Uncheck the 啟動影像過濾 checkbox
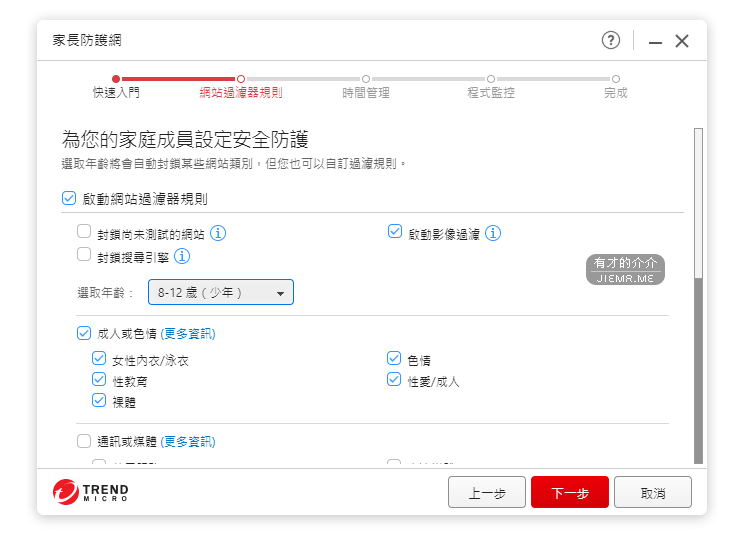This screenshot has width=736, height=540. pyautogui.click(x=395, y=232)
